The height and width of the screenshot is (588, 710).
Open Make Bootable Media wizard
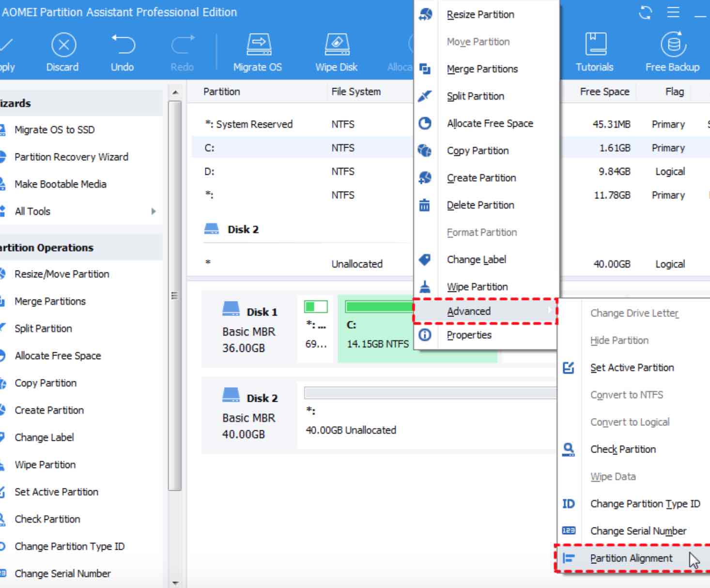tap(61, 184)
